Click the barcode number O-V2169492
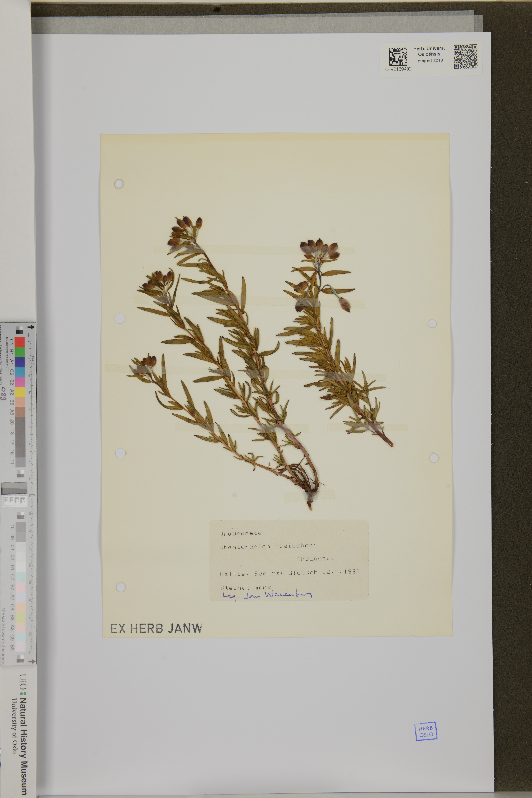The height and width of the screenshot is (798, 532). click(398, 69)
